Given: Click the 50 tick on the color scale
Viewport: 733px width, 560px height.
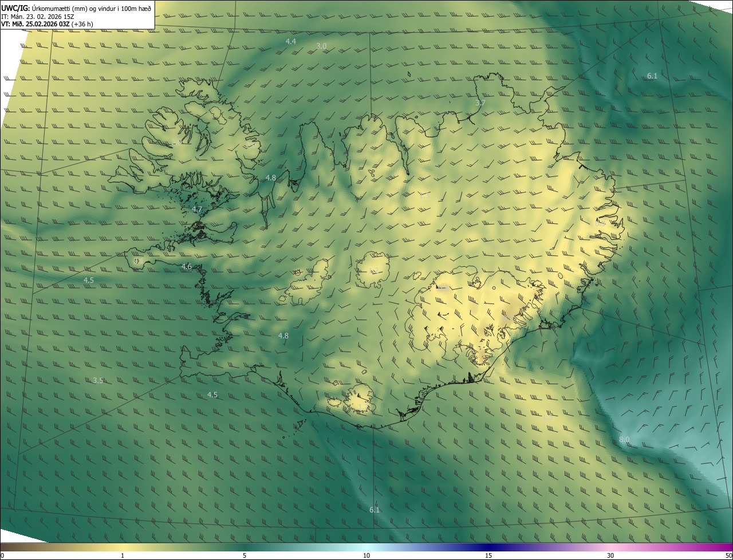Looking at the screenshot, I should point(728,555).
